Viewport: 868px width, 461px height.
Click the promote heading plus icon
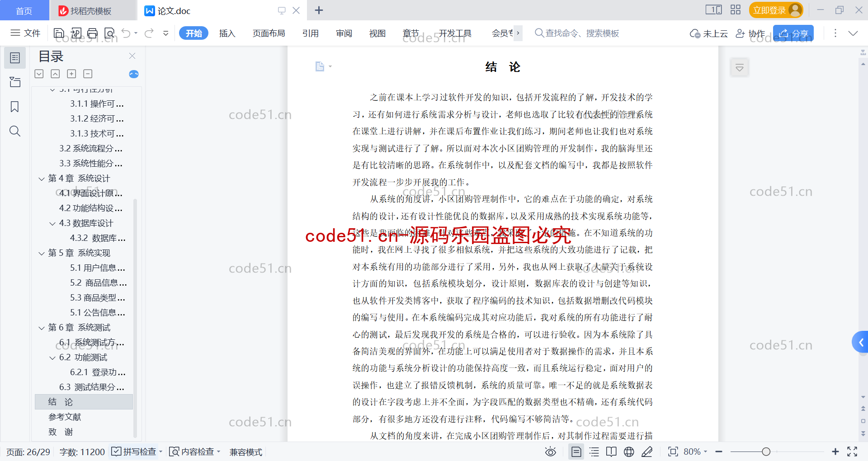[71, 74]
